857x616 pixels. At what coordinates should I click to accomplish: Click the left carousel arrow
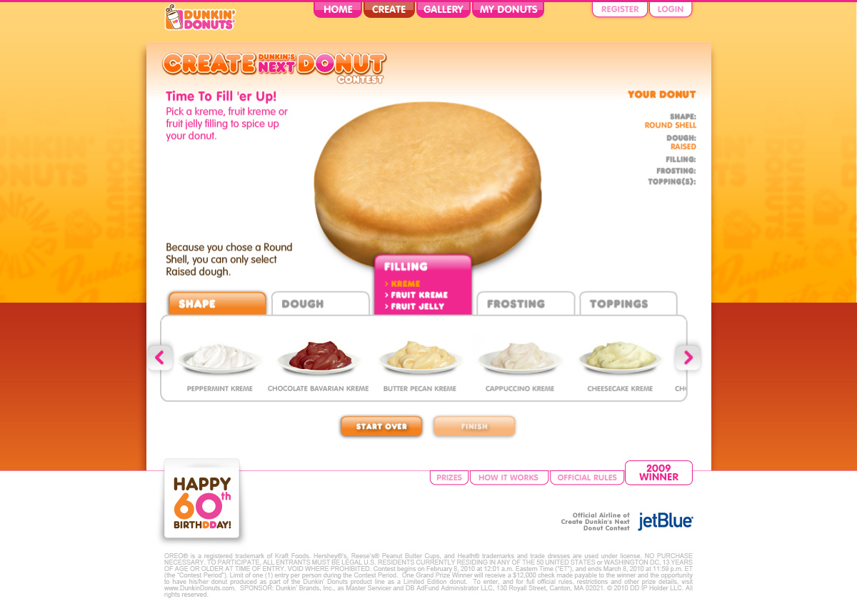click(x=159, y=358)
